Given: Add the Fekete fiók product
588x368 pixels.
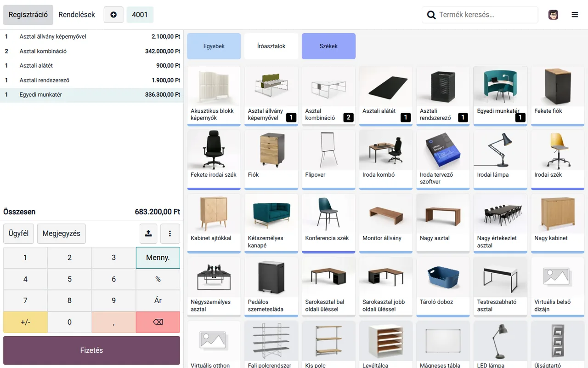Looking at the screenshot, I should [558, 96].
